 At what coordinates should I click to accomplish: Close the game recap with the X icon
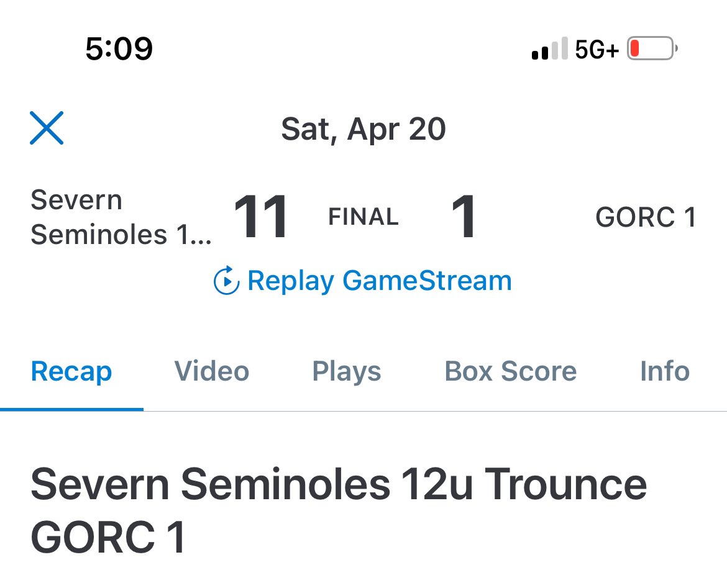pos(47,128)
